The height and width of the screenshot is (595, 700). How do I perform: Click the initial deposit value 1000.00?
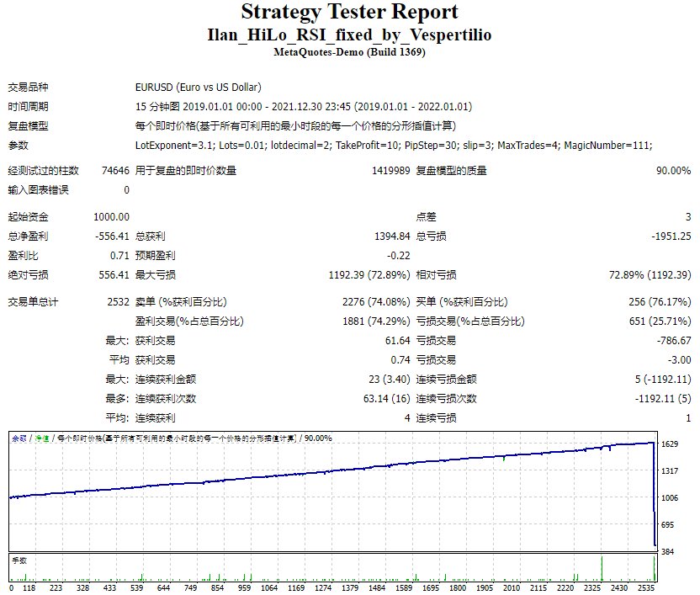(x=111, y=217)
